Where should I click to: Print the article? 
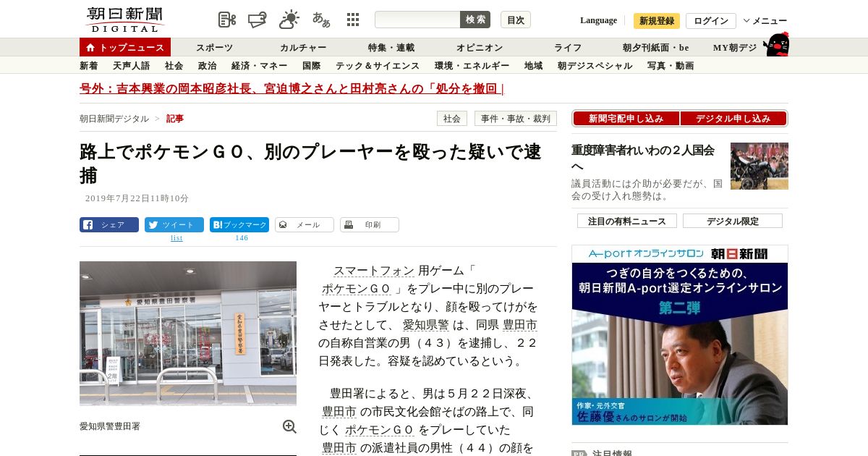click(370, 224)
